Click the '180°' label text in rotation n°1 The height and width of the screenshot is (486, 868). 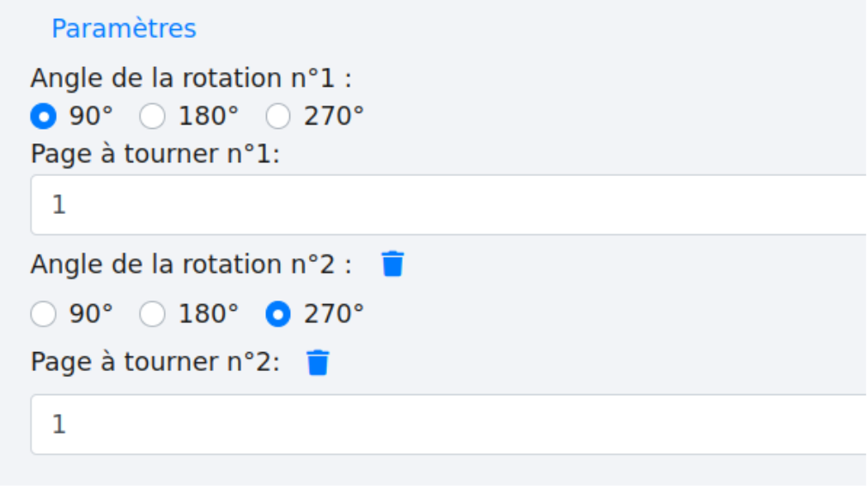(209, 116)
